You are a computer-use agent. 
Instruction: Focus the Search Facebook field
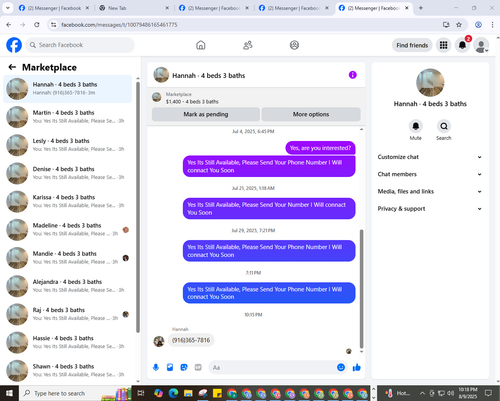(80, 45)
